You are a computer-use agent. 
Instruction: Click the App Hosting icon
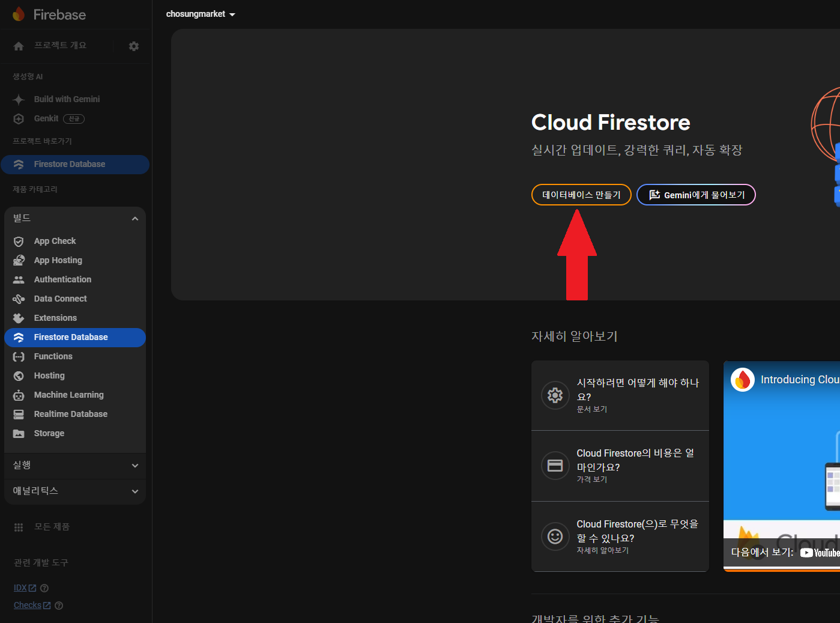coord(19,261)
